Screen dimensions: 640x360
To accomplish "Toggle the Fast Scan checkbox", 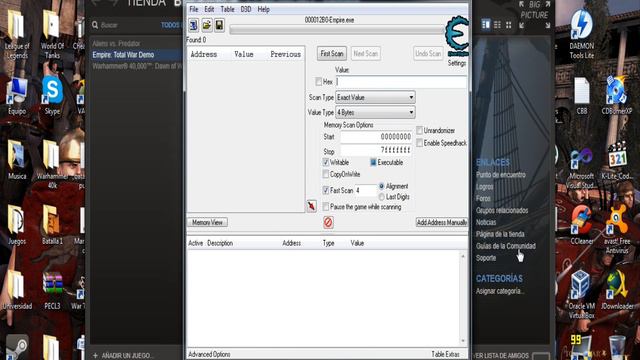I will (326, 190).
